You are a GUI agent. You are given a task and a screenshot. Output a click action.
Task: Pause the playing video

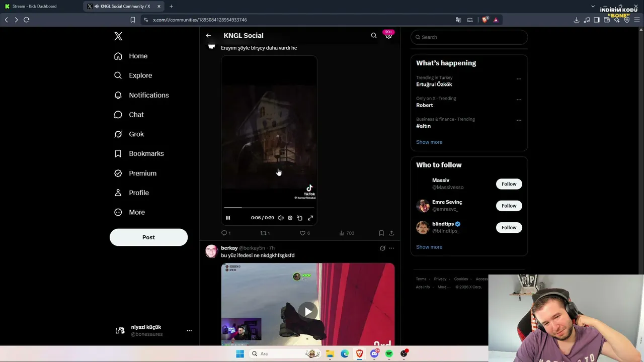coord(228,218)
